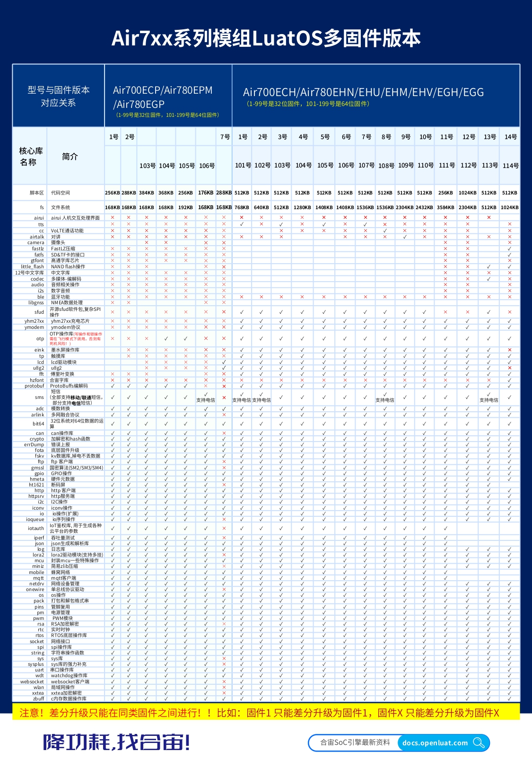Screen dimensions: 532x769
Task: Click the 脚本区 row label
Action: (x=36, y=193)
